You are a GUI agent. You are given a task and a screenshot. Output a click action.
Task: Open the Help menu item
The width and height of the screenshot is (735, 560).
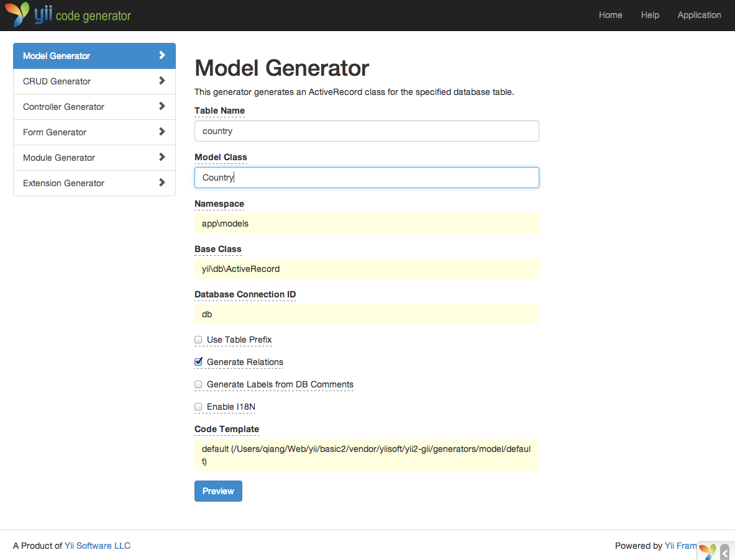click(x=650, y=15)
